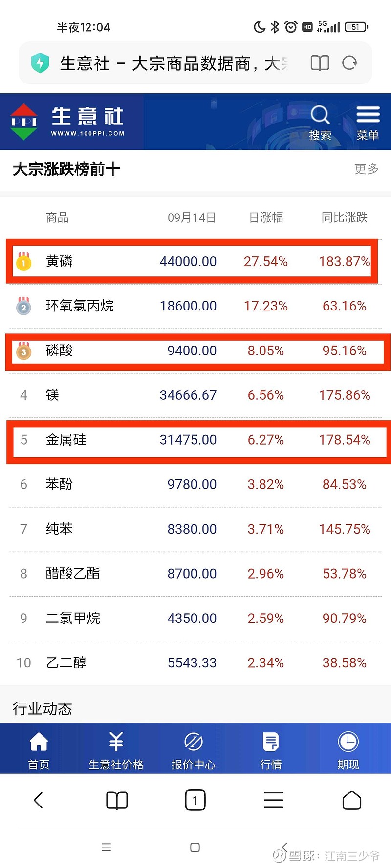Screen dimensions: 391x868
Task: Open browser bookmarks book icon
Action: [x=117, y=800]
